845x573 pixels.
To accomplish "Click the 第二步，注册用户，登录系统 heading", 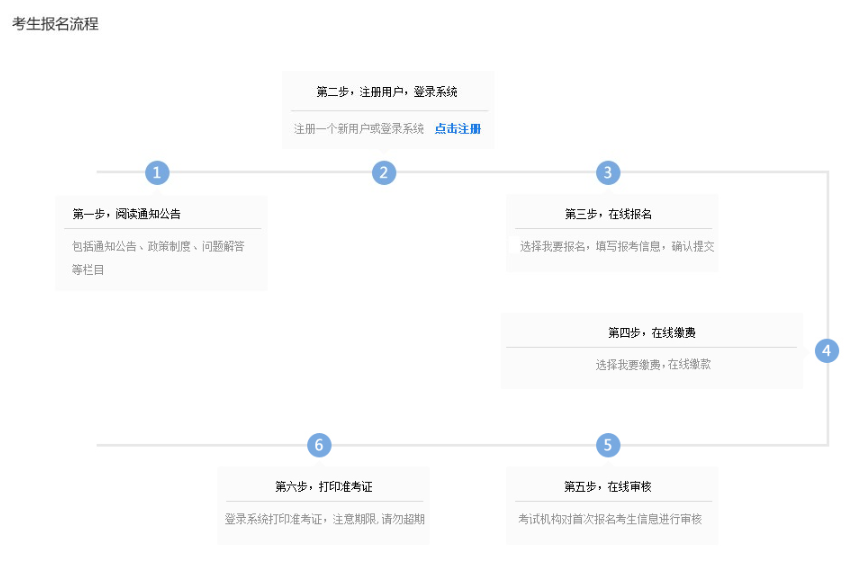I will coord(387,92).
